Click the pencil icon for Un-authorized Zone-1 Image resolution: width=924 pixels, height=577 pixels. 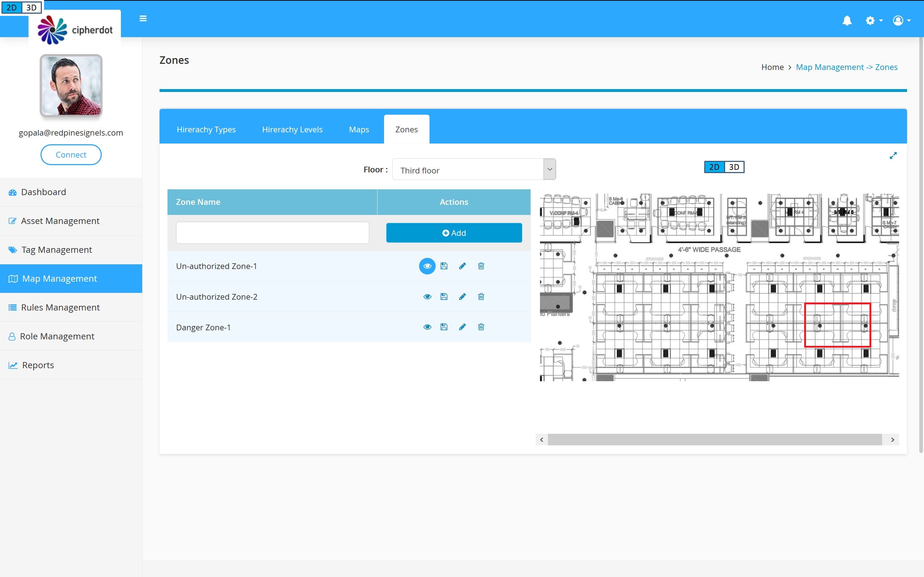click(x=462, y=266)
